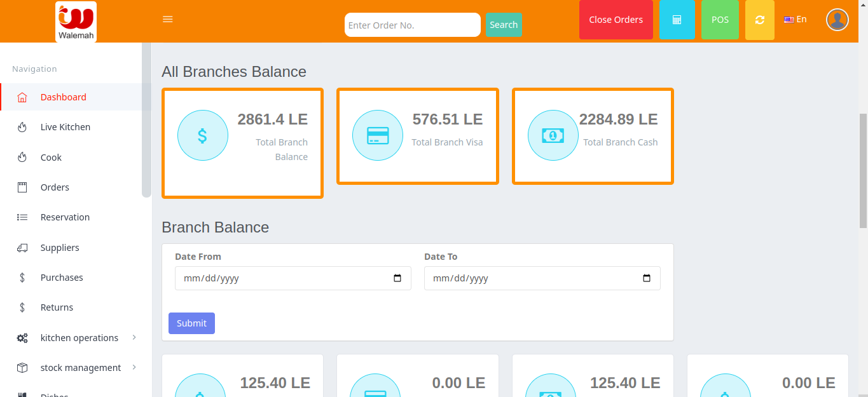Viewport: 868px width, 397px height.
Task: Navigate to Suppliers
Action: click(60, 248)
